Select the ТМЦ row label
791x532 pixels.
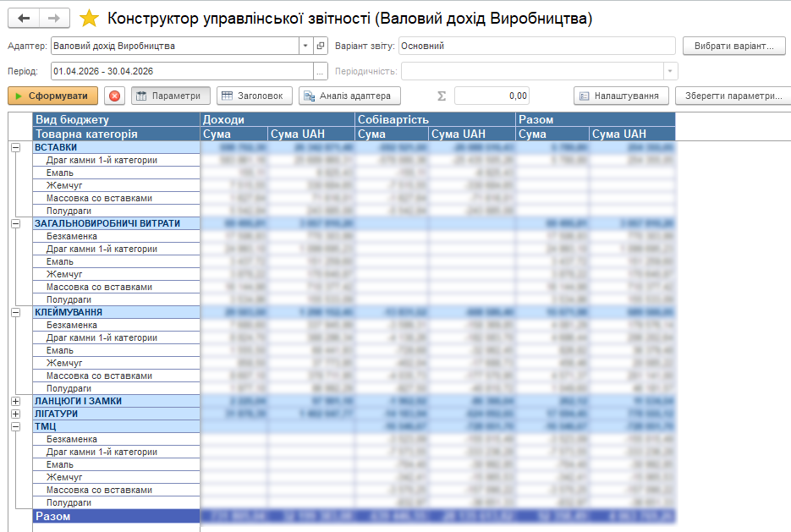(116, 426)
